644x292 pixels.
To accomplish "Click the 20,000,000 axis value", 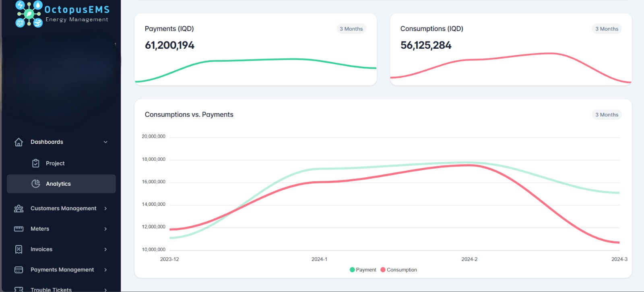I will [x=153, y=137].
